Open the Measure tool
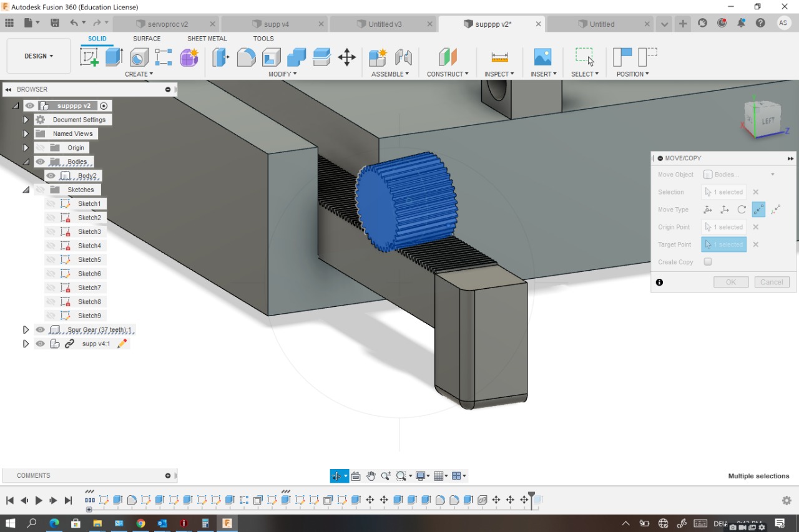This screenshot has width=799, height=532. point(499,57)
